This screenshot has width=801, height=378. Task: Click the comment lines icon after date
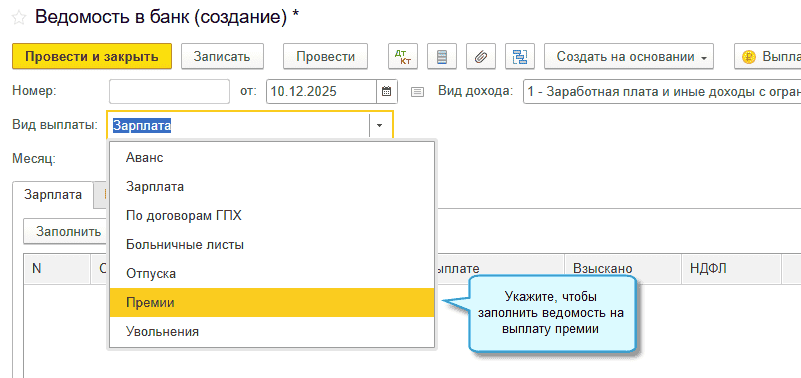point(417,92)
